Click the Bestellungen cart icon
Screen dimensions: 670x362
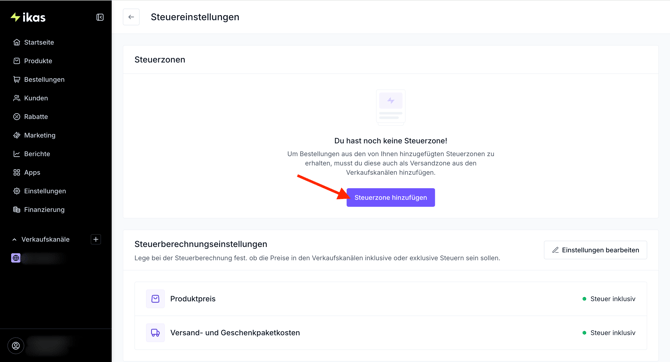click(x=17, y=79)
